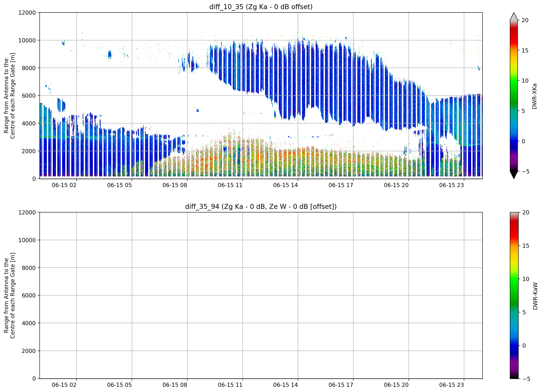Click the 8000 y-axis tick on top plot
Screen dimensions: 542x392
coord(29,68)
